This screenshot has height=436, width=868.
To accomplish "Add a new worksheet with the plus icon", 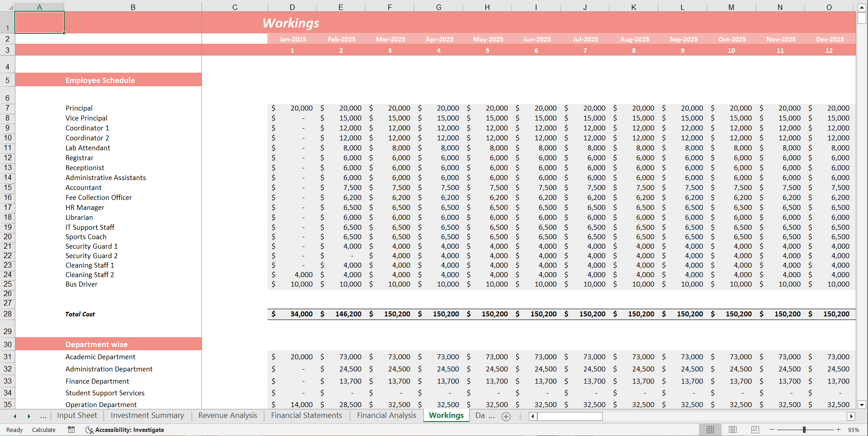I will coord(506,416).
